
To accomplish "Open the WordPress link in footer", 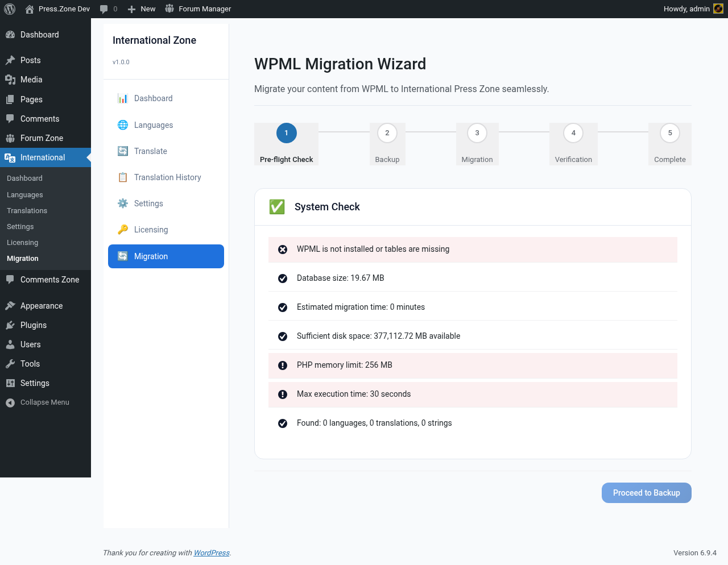I will [212, 553].
